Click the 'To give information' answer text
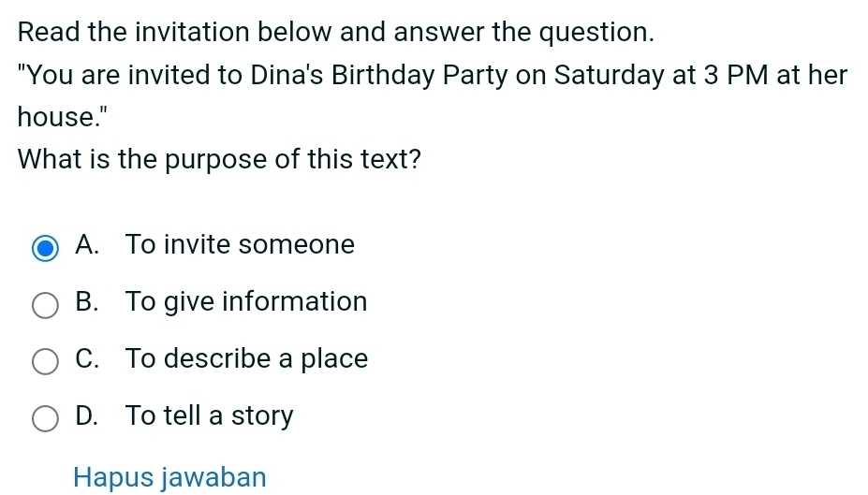868x495 pixels. (246, 302)
